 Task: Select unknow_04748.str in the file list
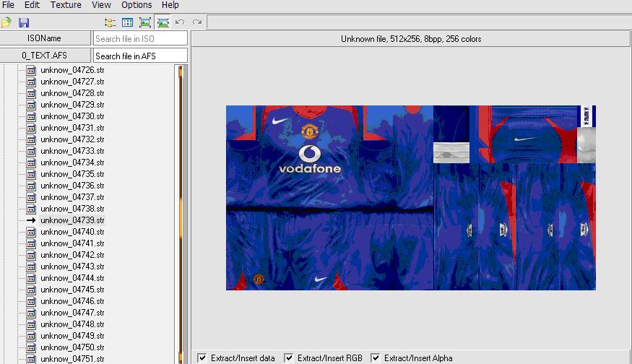[x=72, y=324]
